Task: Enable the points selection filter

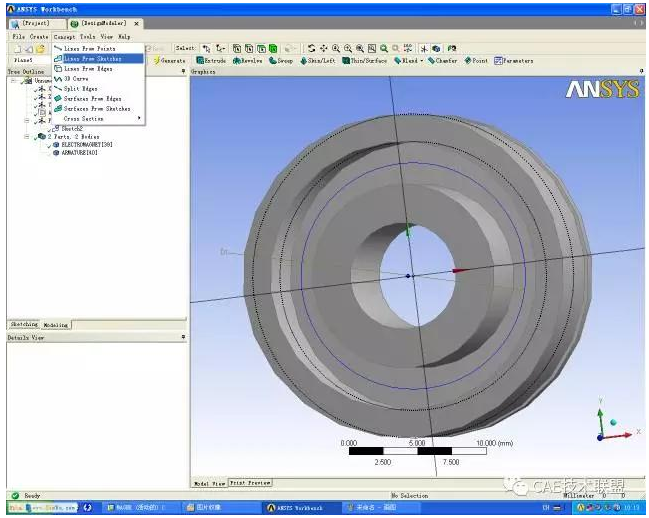Action: [237, 48]
